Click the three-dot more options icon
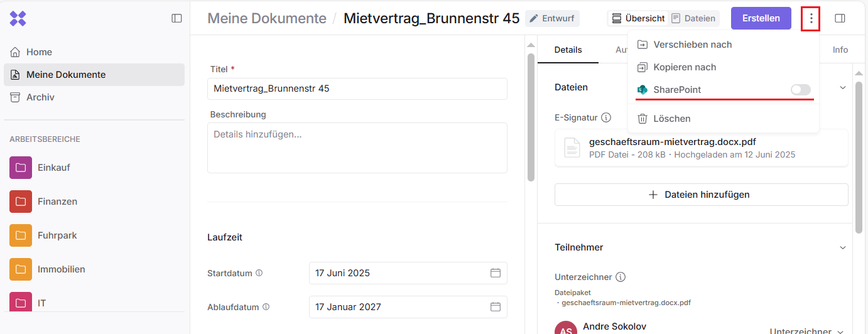Image resolution: width=868 pixels, height=334 pixels. (811, 18)
